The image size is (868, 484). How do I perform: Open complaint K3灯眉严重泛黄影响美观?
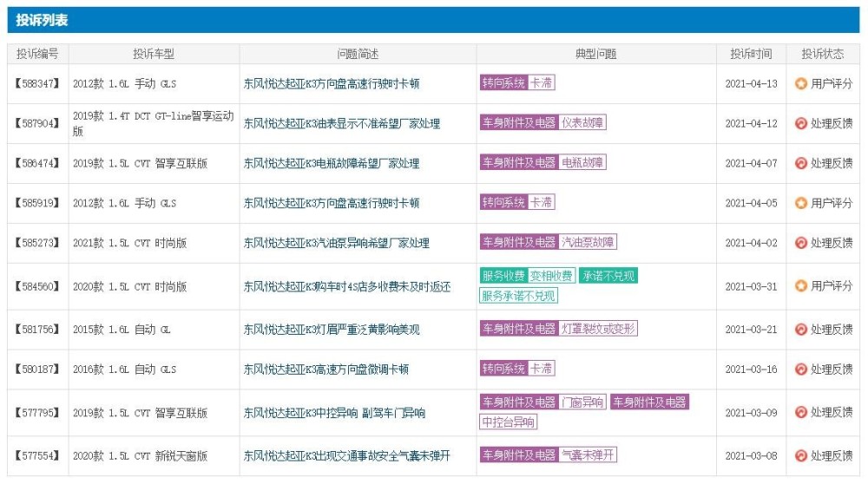coord(331,330)
